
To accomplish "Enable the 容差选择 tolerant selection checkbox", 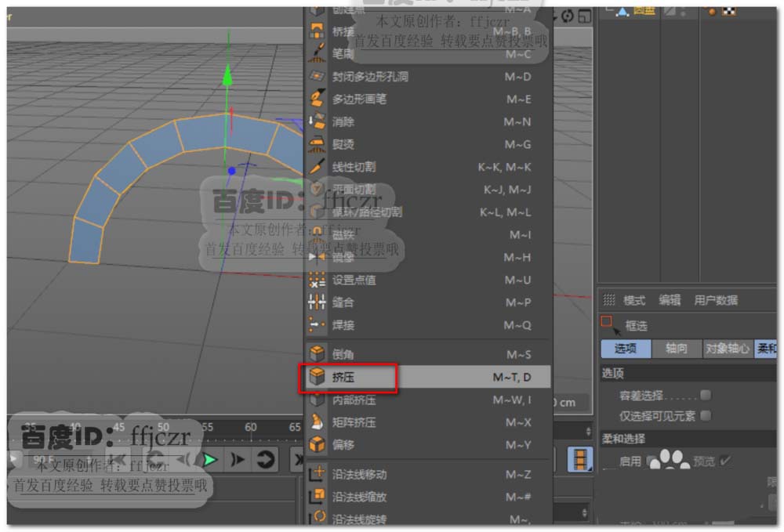I will pos(706,395).
